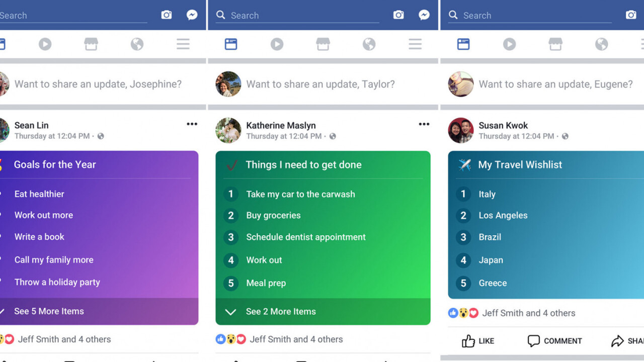This screenshot has height=362, width=644.
Task: Open Messenger from the top bar
Action: tap(192, 15)
